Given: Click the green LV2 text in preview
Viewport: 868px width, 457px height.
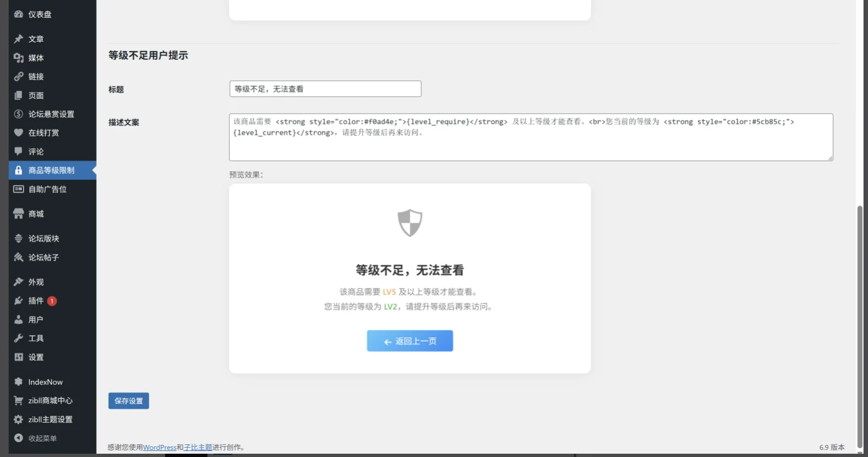Looking at the screenshot, I should tap(390, 307).
